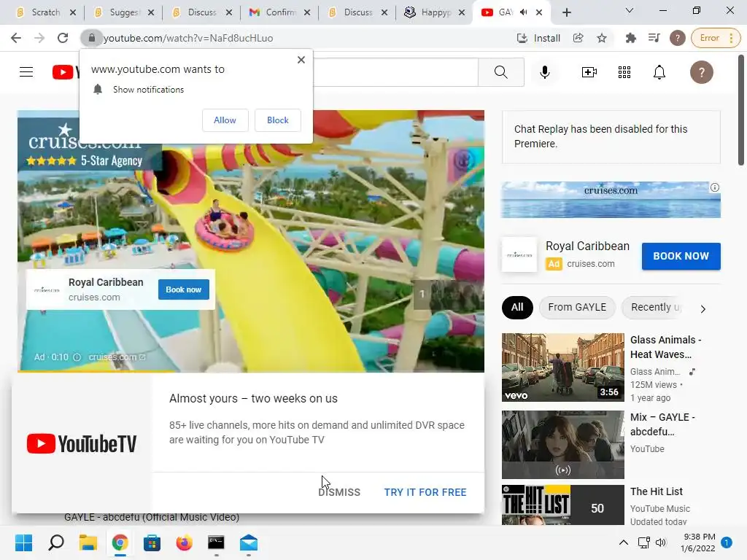Click Book now on video ad overlay

pos(183,289)
